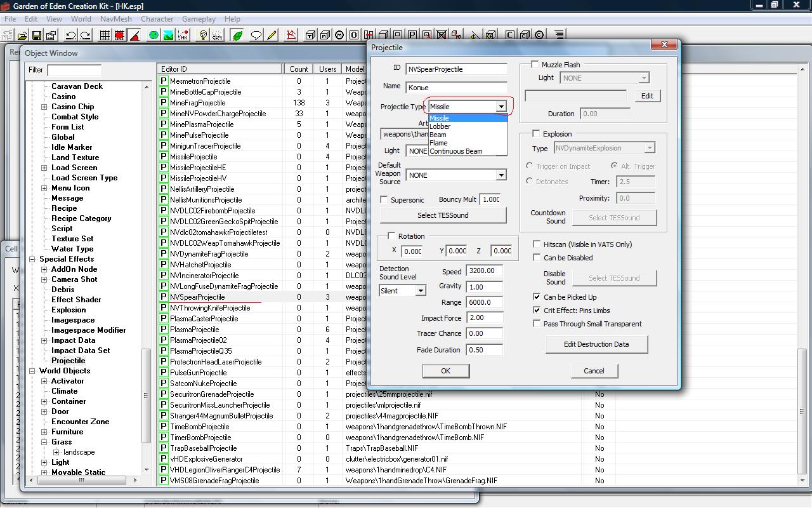Click the Speed value input field

tap(484, 271)
